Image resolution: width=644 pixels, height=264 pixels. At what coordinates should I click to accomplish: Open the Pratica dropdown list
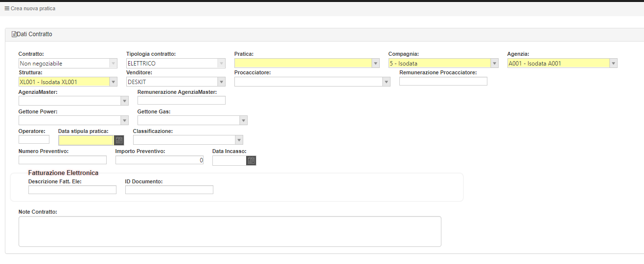point(375,64)
